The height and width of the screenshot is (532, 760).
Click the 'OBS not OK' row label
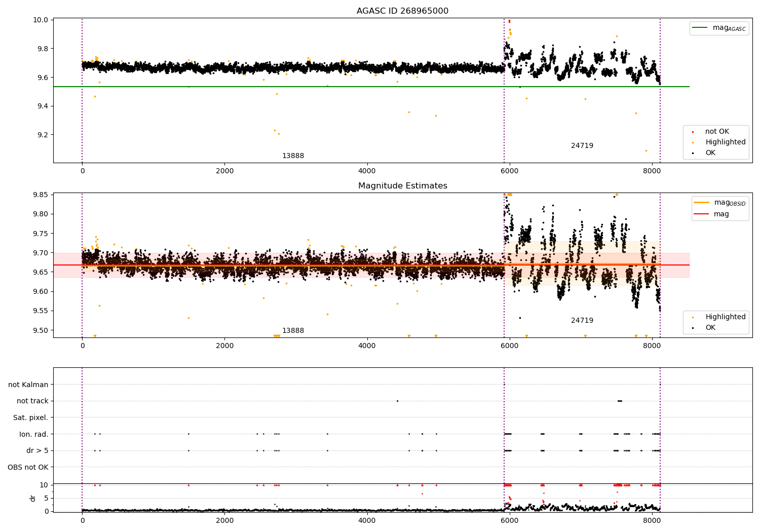point(28,467)
